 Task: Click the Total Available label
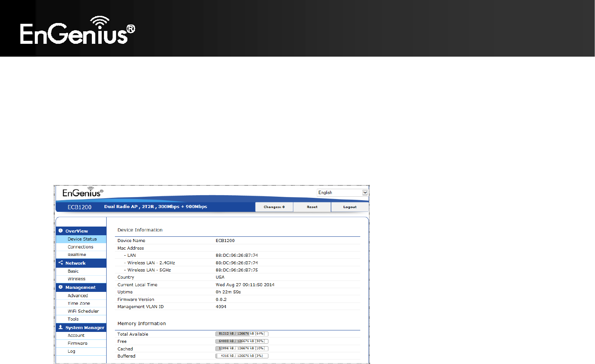133,334
